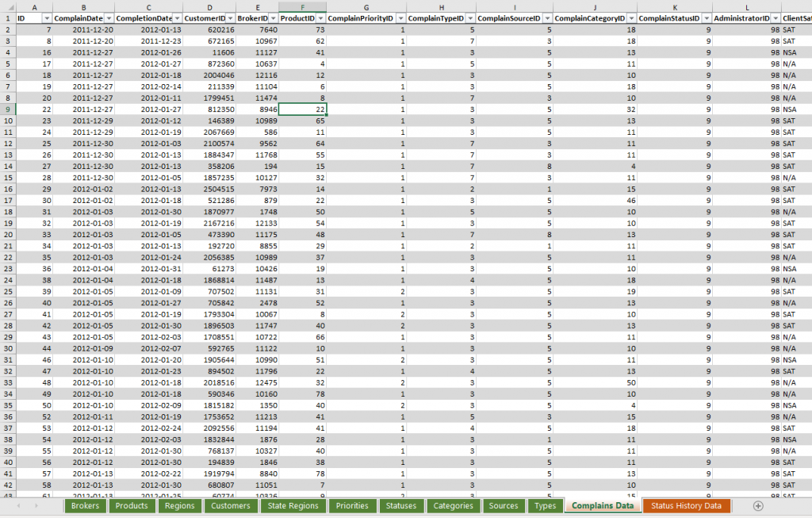Go to the State Regions tab

[293, 505]
